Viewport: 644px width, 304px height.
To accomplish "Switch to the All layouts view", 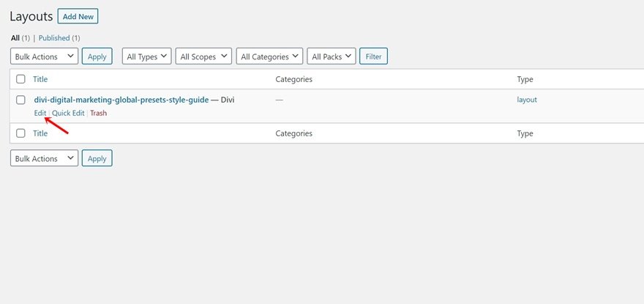I will [15, 38].
